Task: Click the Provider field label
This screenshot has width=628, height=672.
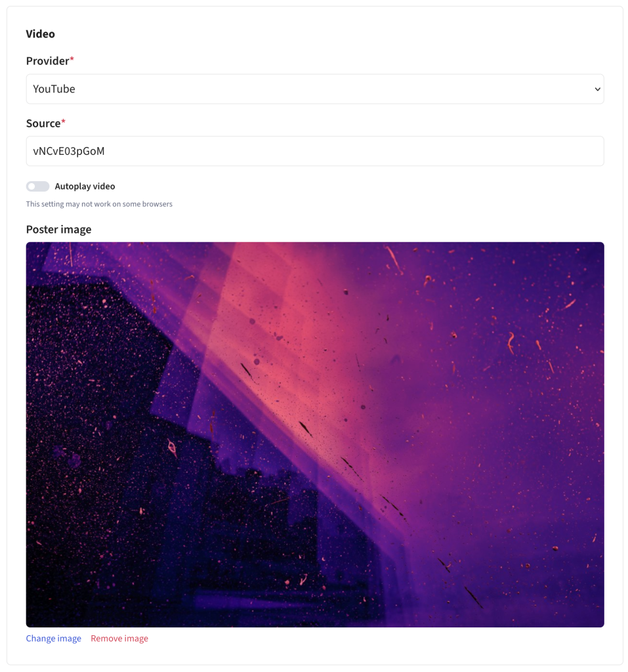Action: click(48, 61)
